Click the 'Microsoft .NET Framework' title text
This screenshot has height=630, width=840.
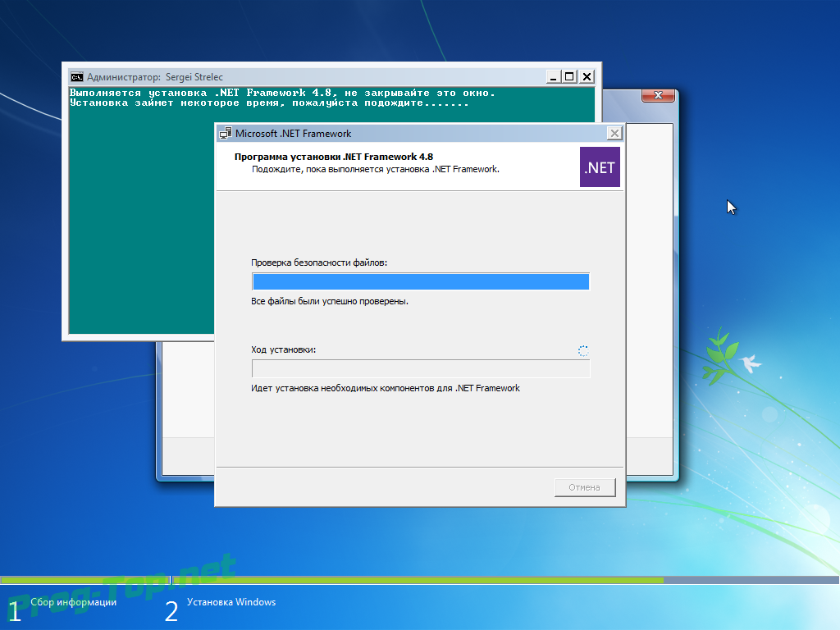[293, 134]
